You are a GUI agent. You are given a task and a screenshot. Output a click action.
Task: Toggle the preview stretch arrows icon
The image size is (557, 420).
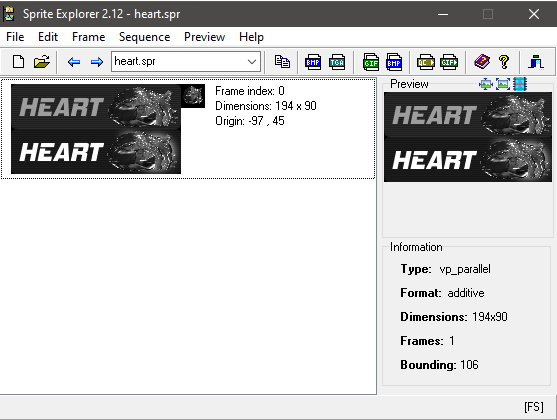486,84
